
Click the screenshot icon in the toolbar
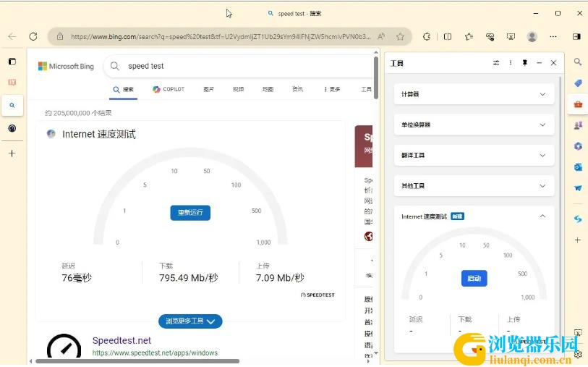pos(511,36)
